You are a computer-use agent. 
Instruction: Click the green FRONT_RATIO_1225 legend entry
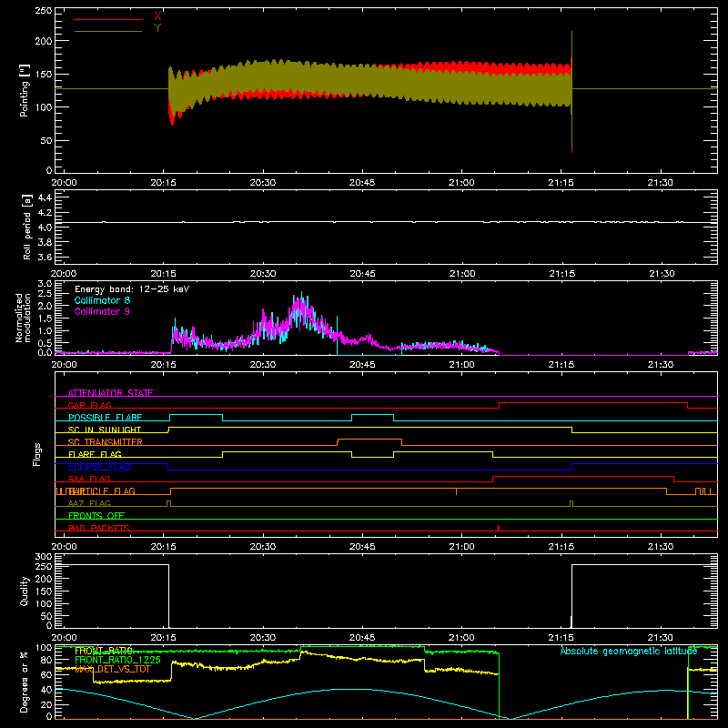pos(117,660)
